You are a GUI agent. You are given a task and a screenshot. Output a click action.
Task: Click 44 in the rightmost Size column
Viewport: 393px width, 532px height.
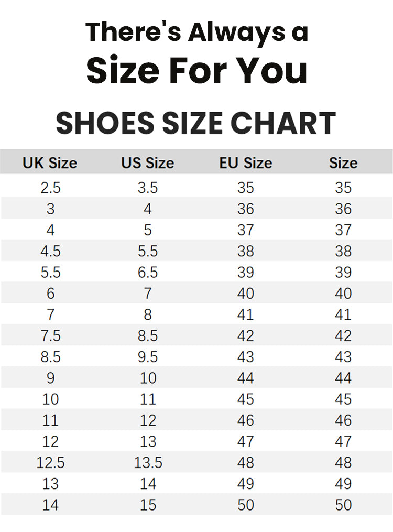click(x=343, y=378)
